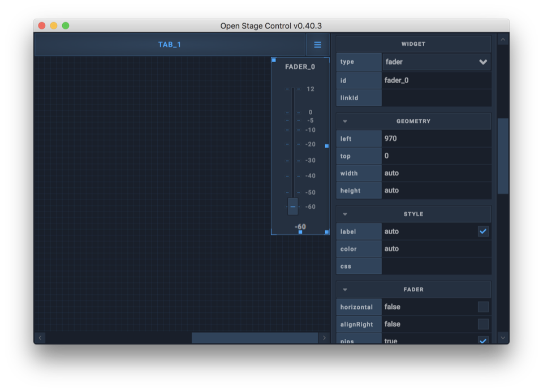Image resolution: width=543 pixels, height=392 pixels.
Task: Collapse the Fader properties section
Action: point(345,290)
